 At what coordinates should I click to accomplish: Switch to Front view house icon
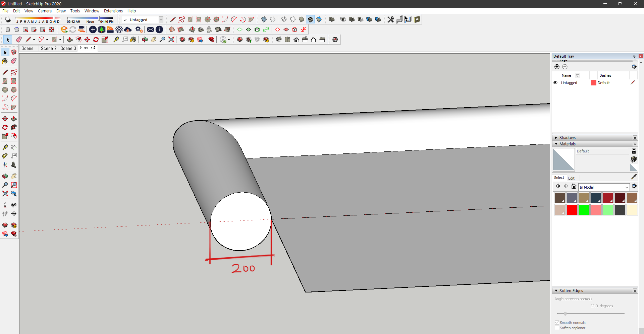coord(296,40)
